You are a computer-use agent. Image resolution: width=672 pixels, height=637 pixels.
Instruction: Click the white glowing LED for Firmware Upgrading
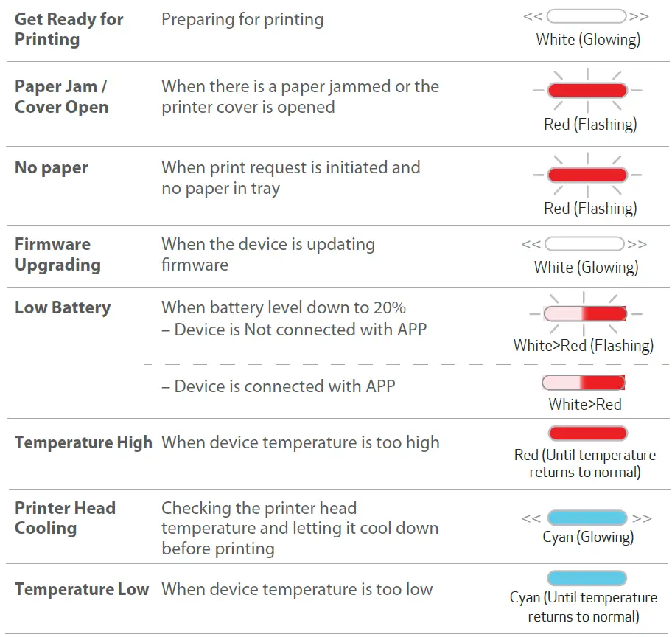click(x=585, y=244)
